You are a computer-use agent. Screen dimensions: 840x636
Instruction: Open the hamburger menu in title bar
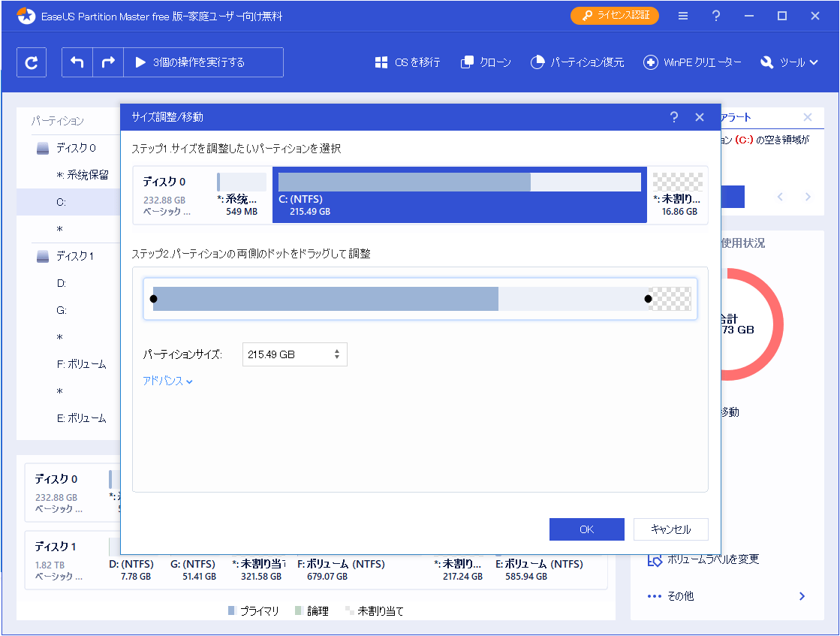click(x=683, y=16)
